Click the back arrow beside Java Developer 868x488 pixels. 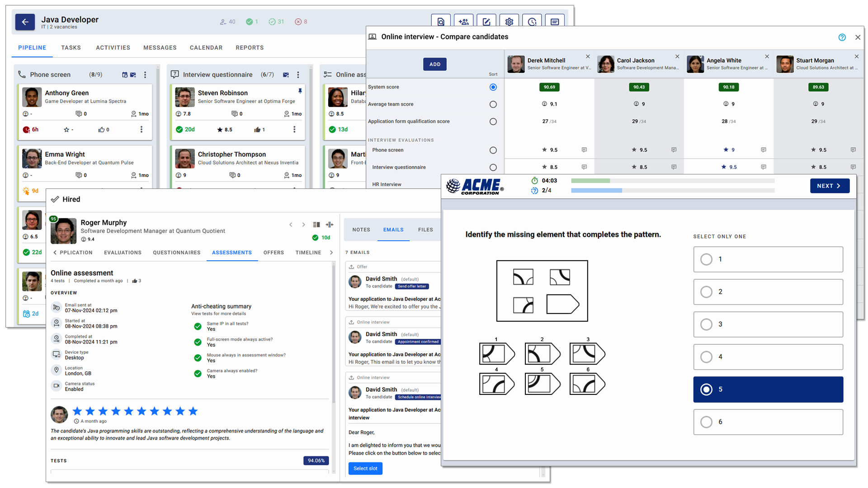25,22
